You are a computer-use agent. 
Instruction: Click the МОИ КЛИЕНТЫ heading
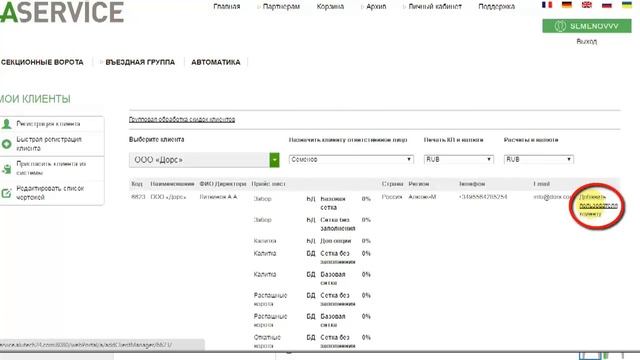(35, 99)
